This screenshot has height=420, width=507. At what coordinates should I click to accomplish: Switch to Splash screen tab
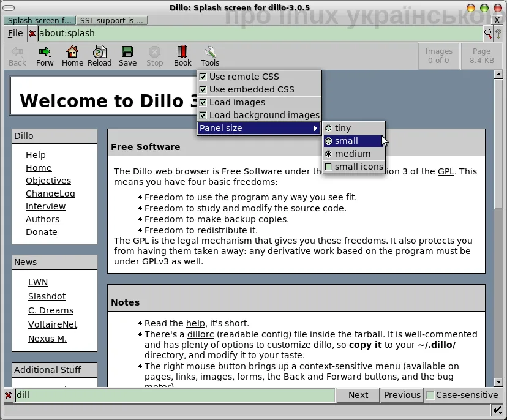(39, 20)
